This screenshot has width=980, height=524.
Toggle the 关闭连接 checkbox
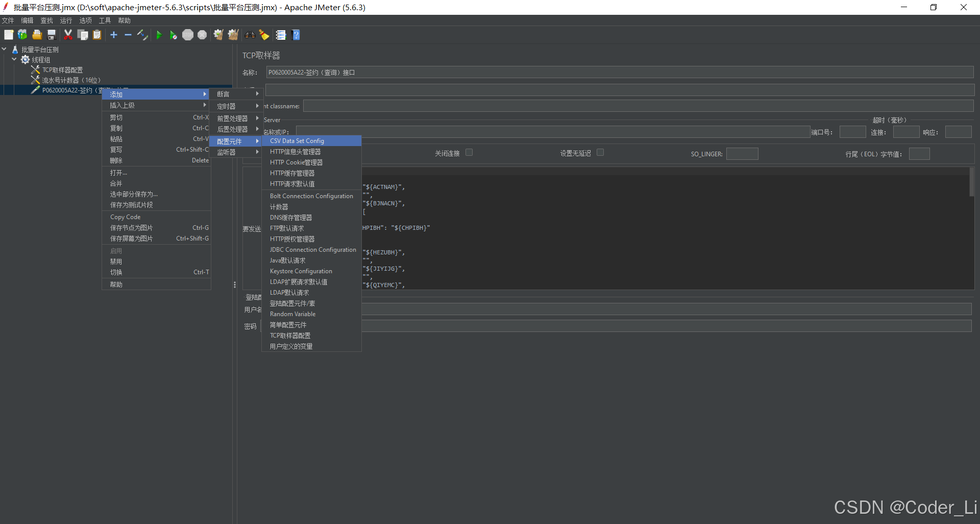[469, 152]
